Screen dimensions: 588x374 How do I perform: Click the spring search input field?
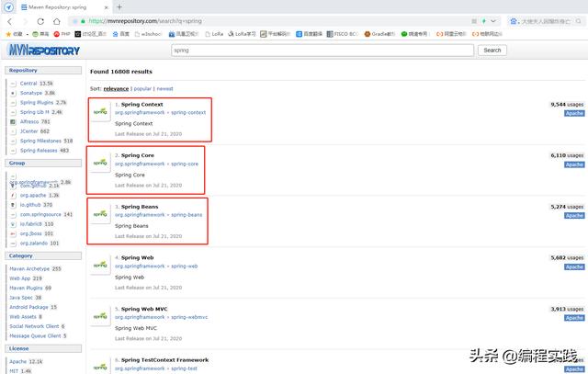click(x=322, y=51)
